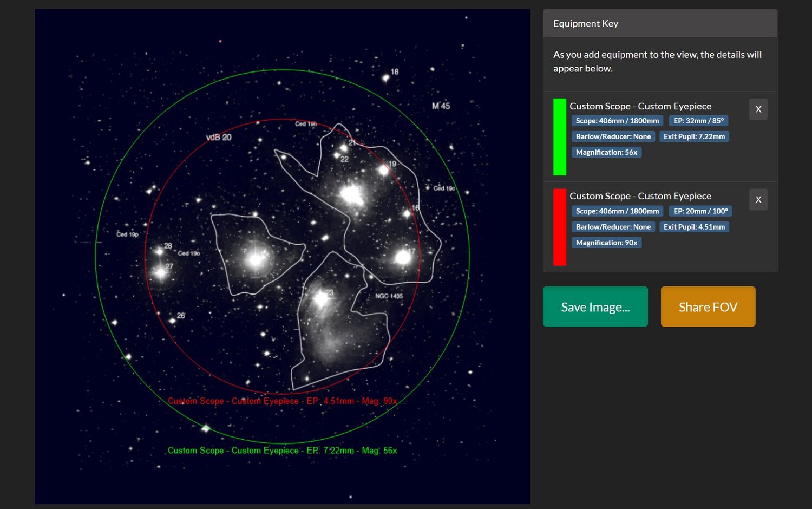Viewport: 812px width, 509px height.
Task: Click the 'Magnification: 90x' tag
Action: (606, 243)
